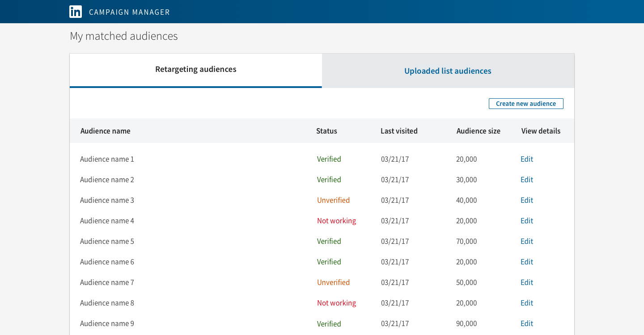Select the Not working status of Audience name 4
This screenshot has width=644, height=335.
point(336,221)
